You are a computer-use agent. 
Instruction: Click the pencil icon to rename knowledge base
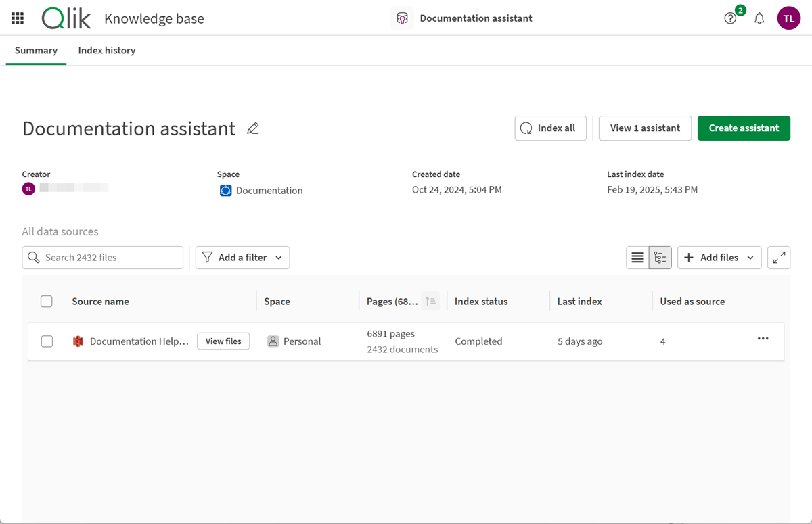tap(253, 128)
